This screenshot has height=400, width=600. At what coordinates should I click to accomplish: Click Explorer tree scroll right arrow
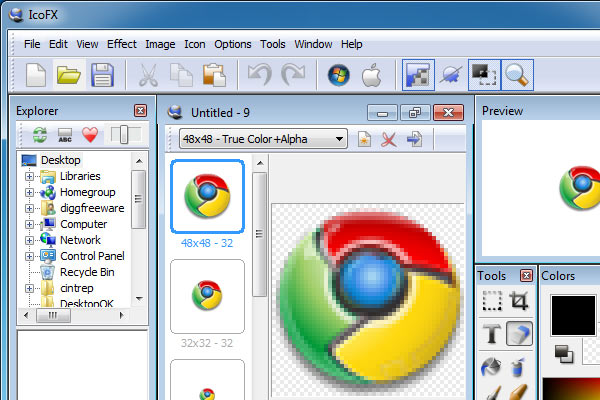click(122, 315)
